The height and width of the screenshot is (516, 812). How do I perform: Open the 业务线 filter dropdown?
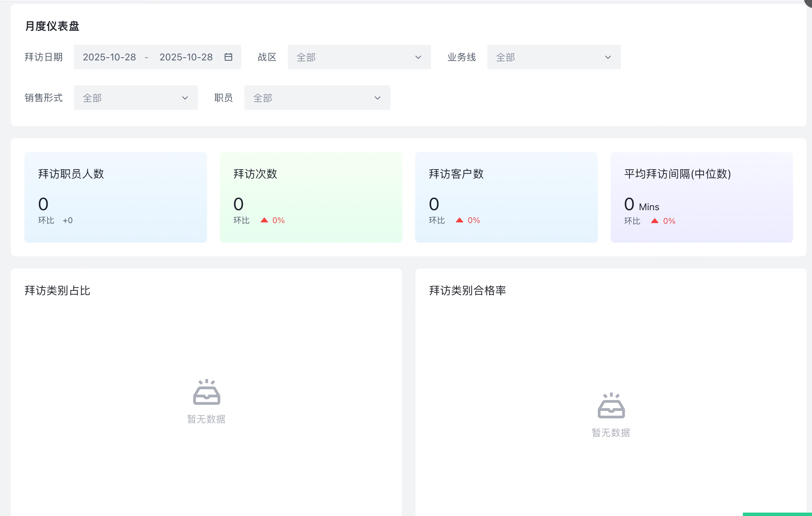553,57
